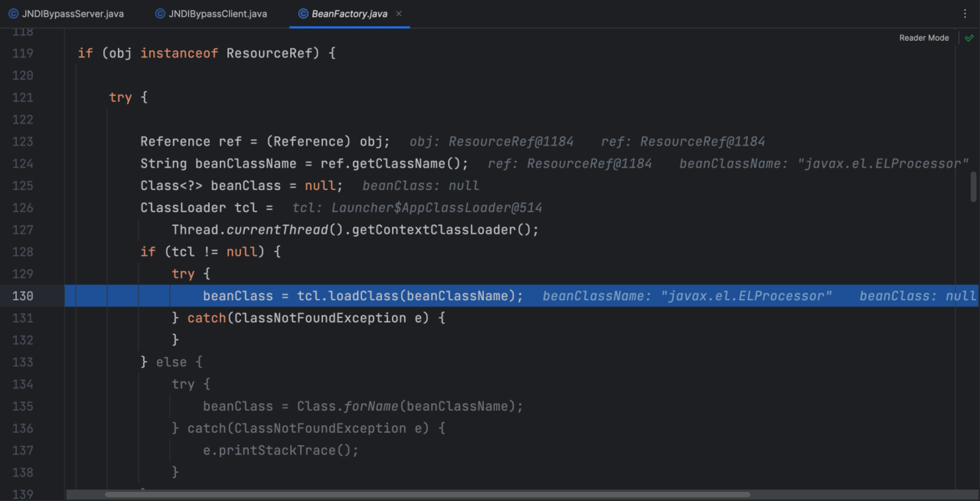
Task: Click inline hint 'tcl: Launcher$AppClassLoader@514'
Action: tap(417, 208)
